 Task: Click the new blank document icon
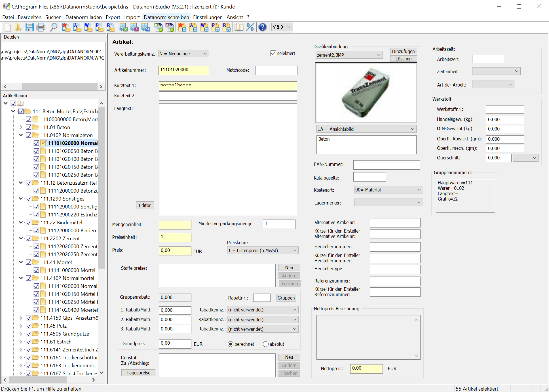(8, 27)
